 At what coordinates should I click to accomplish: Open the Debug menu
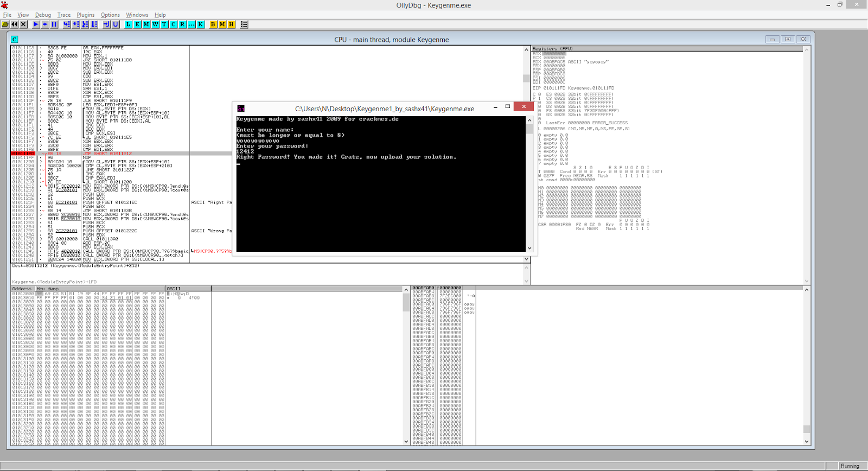[43, 15]
